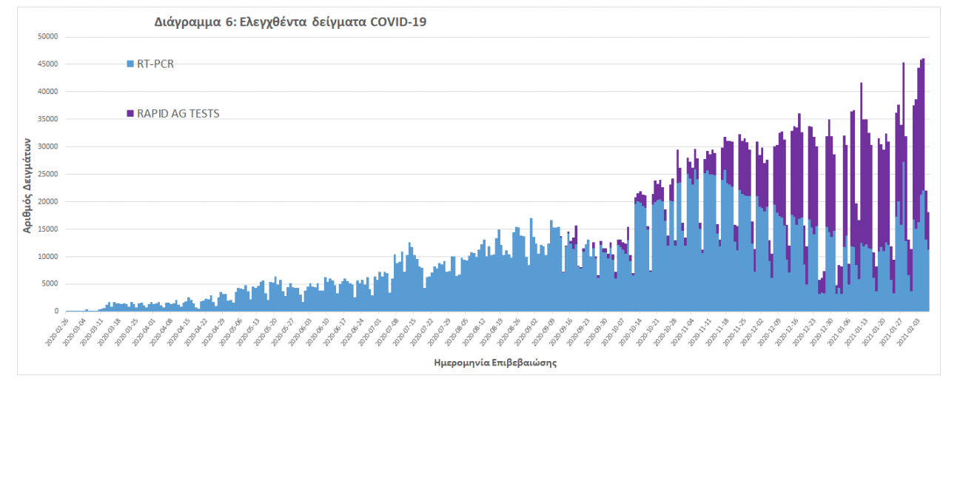980x481 pixels.
Task: Click the blue RT-PCR legend marker
Action: click(130, 64)
